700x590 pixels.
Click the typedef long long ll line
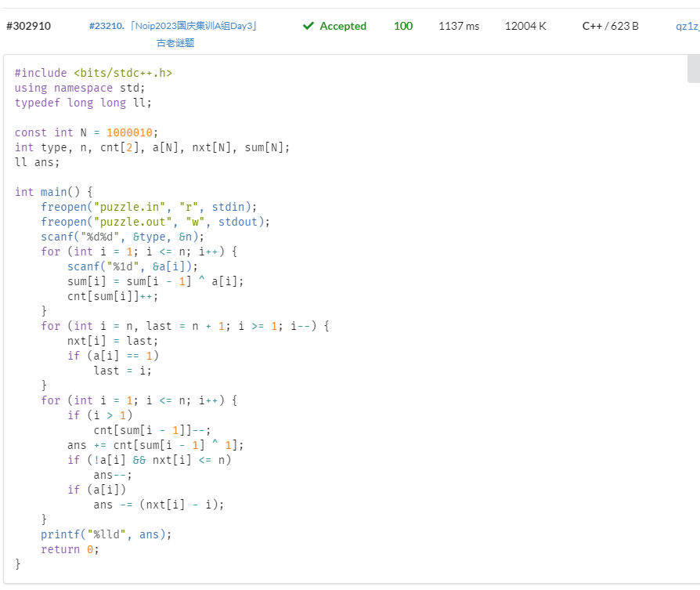pos(83,103)
